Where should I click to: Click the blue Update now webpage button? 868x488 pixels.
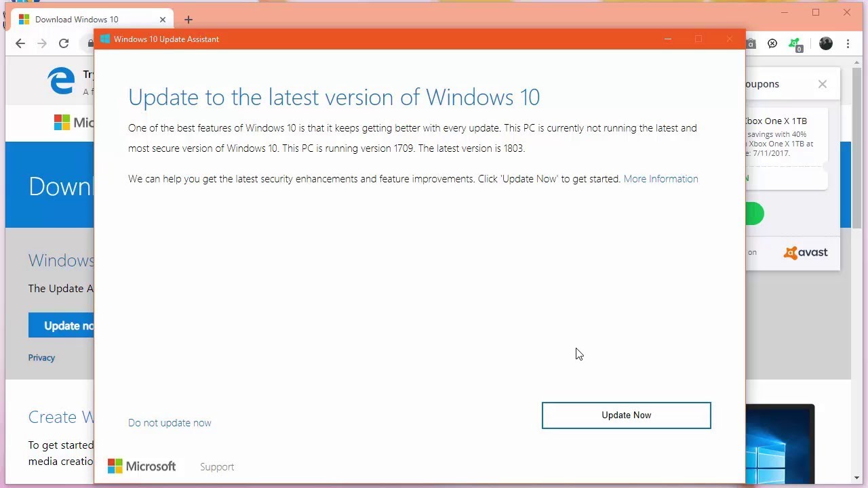[x=61, y=325]
